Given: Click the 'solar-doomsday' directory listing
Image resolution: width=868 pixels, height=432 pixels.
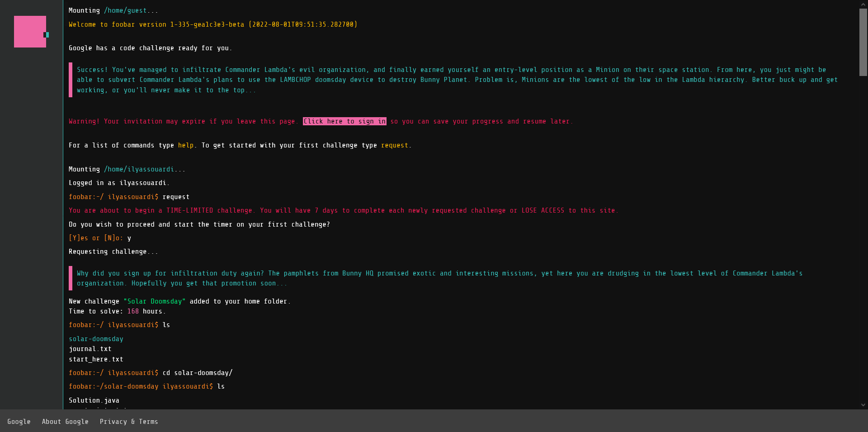Looking at the screenshot, I should [96, 339].
